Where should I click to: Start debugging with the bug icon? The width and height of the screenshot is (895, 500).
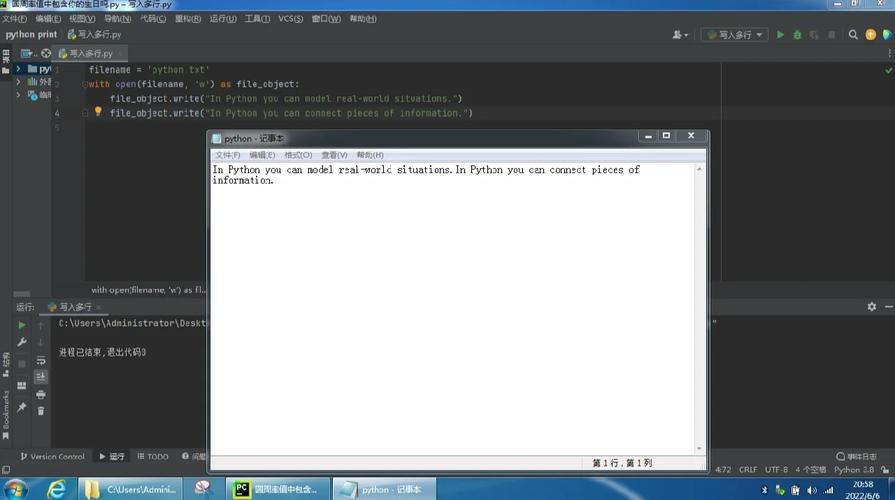point(797,35)
